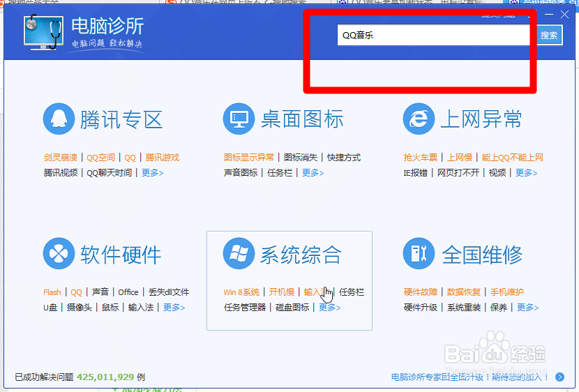Open the 软件硬件 clover icon
Viewport: 579px width, 392px height.
click(x=59, y=254)
